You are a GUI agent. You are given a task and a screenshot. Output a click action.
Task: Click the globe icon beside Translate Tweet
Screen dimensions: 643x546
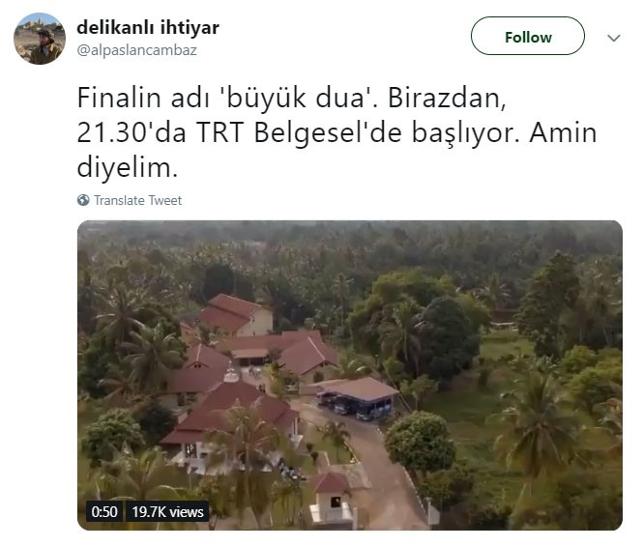coord(83,200)
